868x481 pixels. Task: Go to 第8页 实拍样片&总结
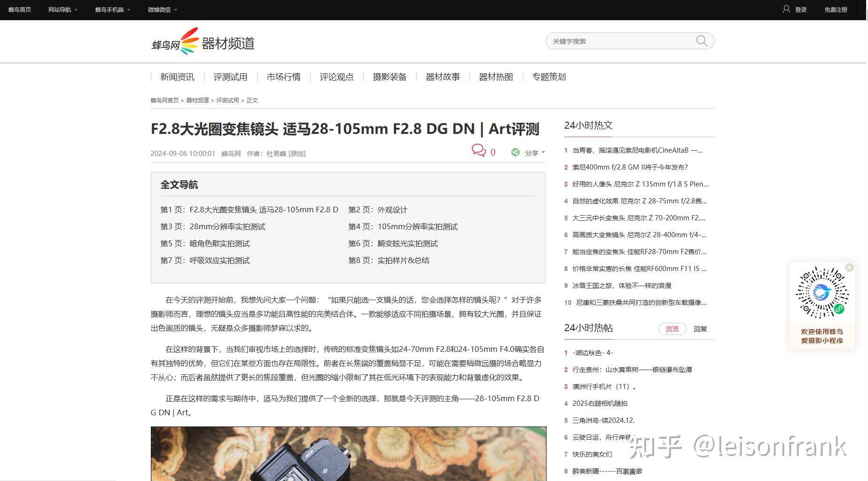(389, 260)
